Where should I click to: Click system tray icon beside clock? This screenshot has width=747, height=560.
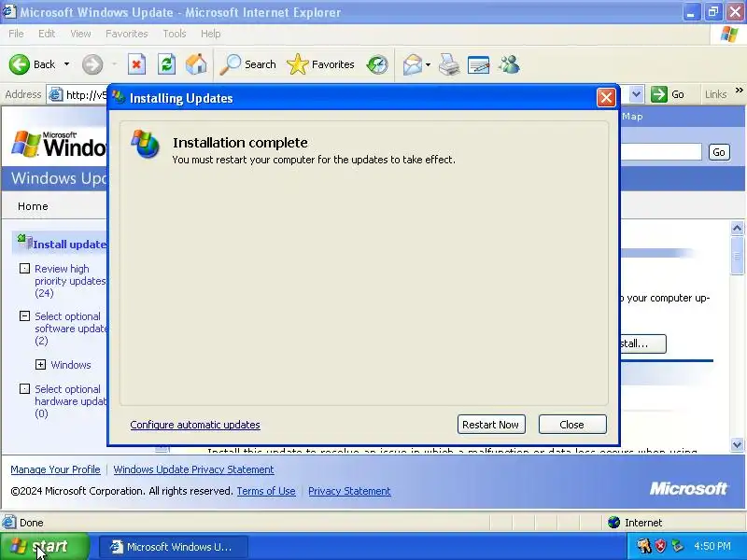point(677,546)
